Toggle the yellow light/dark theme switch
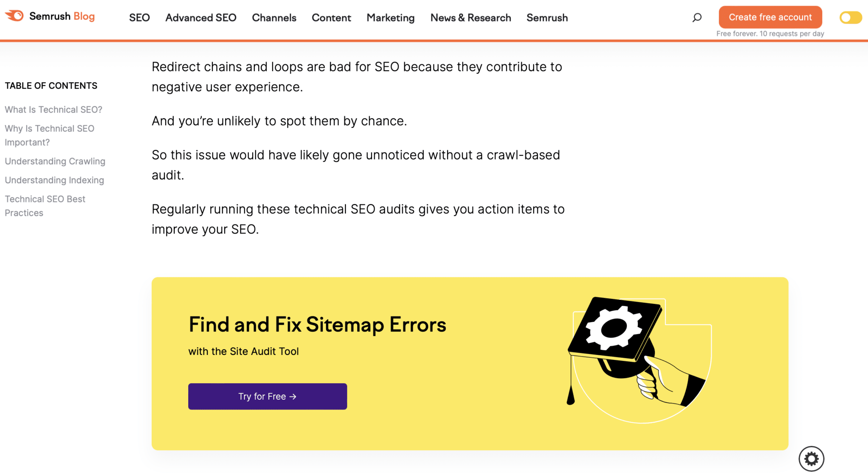The image size is (868, 473). (850, 17)
